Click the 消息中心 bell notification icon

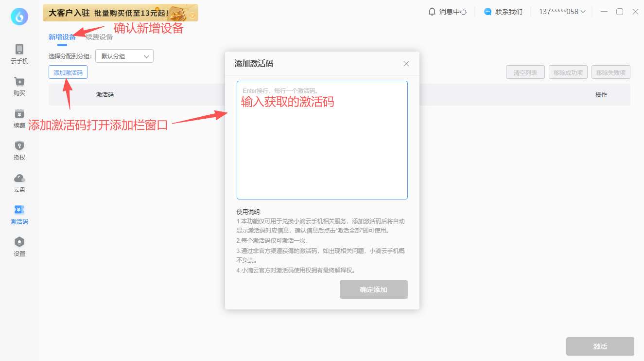pyautogui.click(x=432, y=12)
